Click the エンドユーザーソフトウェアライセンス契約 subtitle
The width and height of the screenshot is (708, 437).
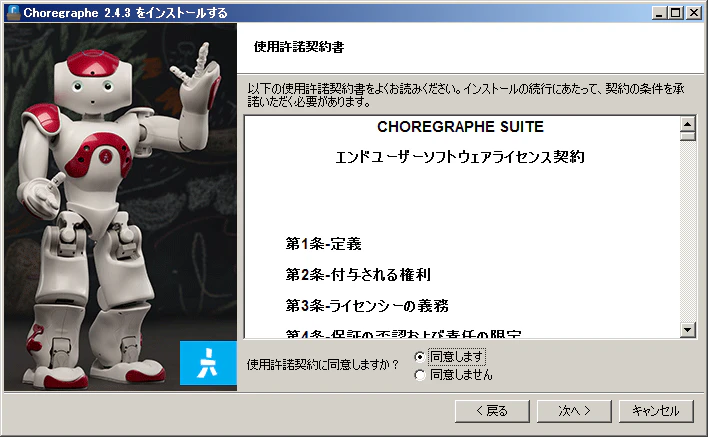tap(460, 157)
